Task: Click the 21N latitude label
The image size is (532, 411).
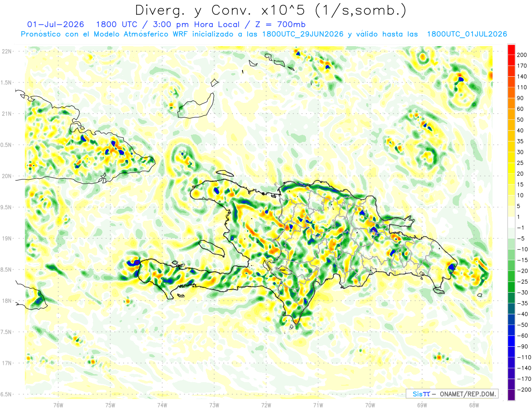Action: click(7, 114)
